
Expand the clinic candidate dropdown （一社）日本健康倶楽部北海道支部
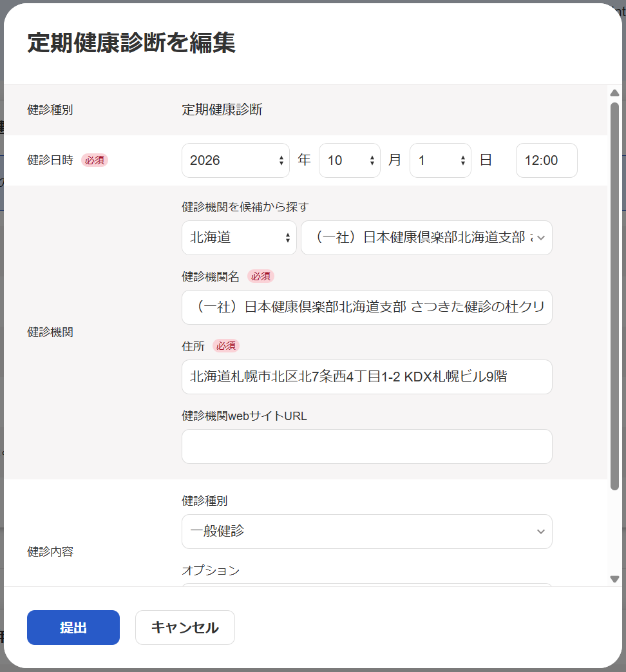(426, 238)
